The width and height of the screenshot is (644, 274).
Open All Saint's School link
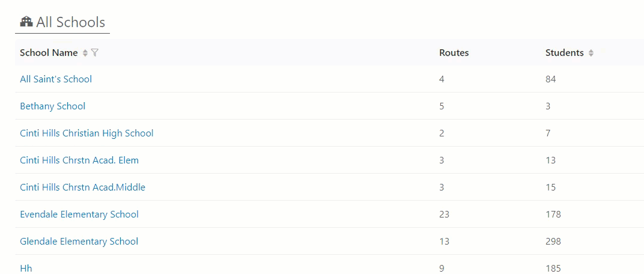(x=56, y=79)
